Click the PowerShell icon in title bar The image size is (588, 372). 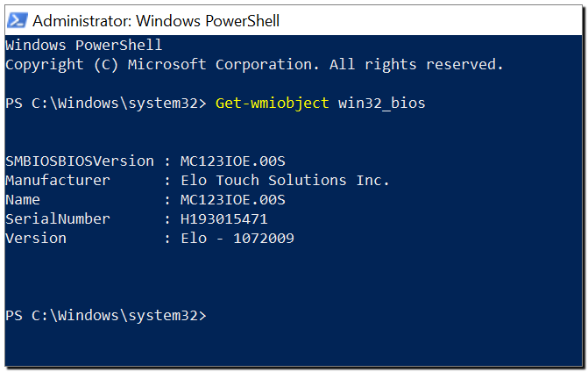click(x=18, y=20)
